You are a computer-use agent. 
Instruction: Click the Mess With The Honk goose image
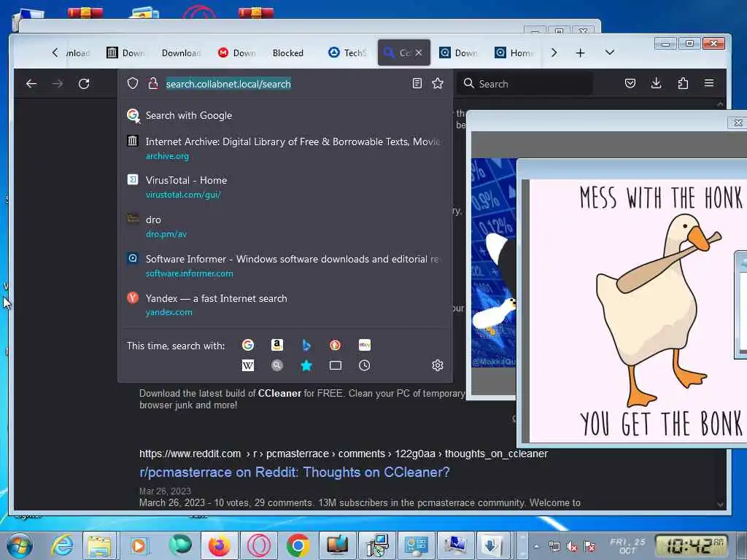pyautogui.click(x=637, y=311)
